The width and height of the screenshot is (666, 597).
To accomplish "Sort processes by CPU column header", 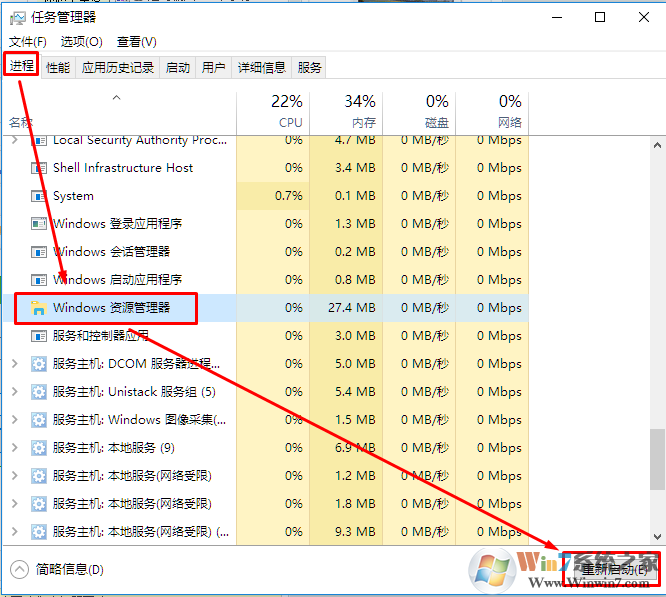I will [x=273, y=113].
